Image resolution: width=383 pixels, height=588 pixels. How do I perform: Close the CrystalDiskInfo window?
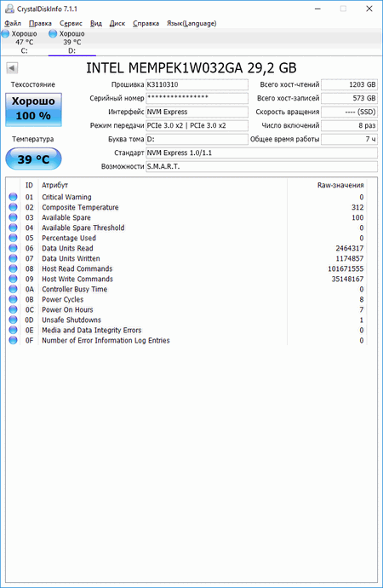pyautogui.click(x=369, y=9)
